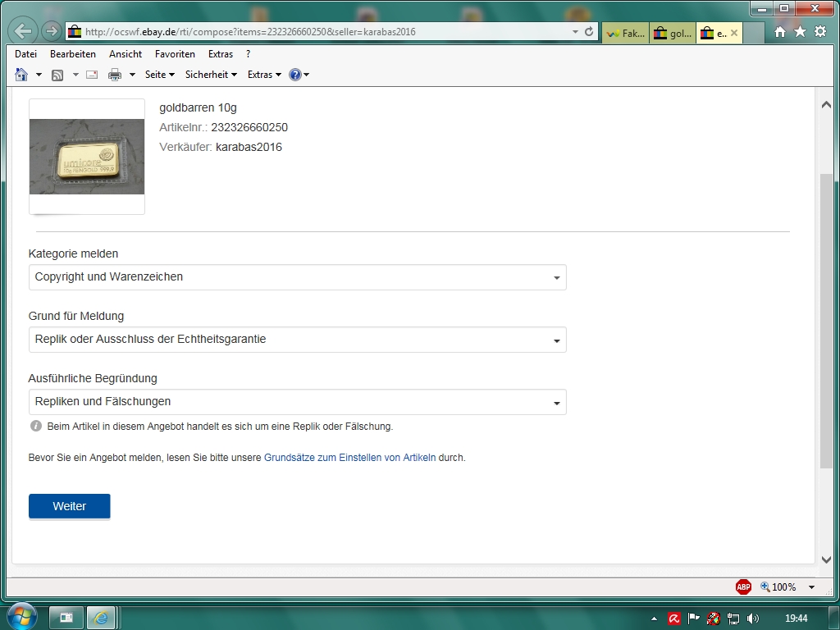Open the 'Kategorie melden' dropdown

coord(297,277)
